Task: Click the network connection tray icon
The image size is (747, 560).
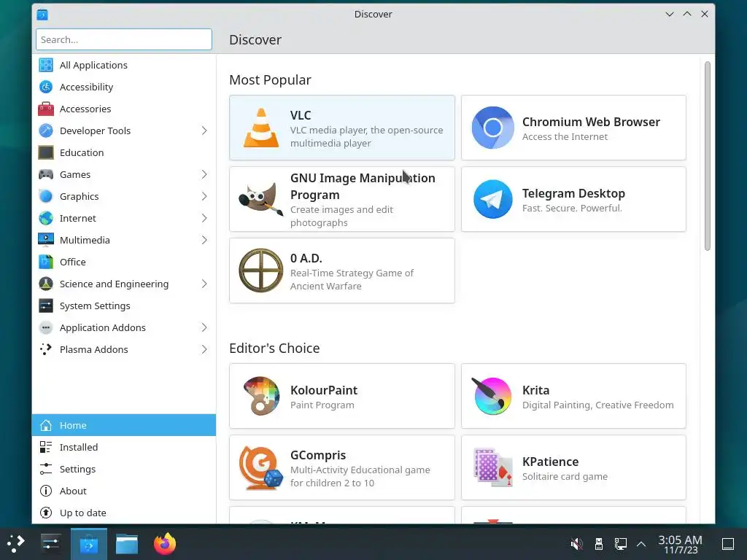Action: [620, 544]
